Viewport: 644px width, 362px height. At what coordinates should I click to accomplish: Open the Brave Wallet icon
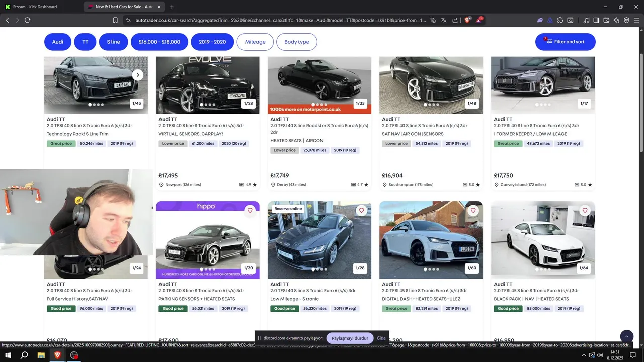click(x=606, y=20)
